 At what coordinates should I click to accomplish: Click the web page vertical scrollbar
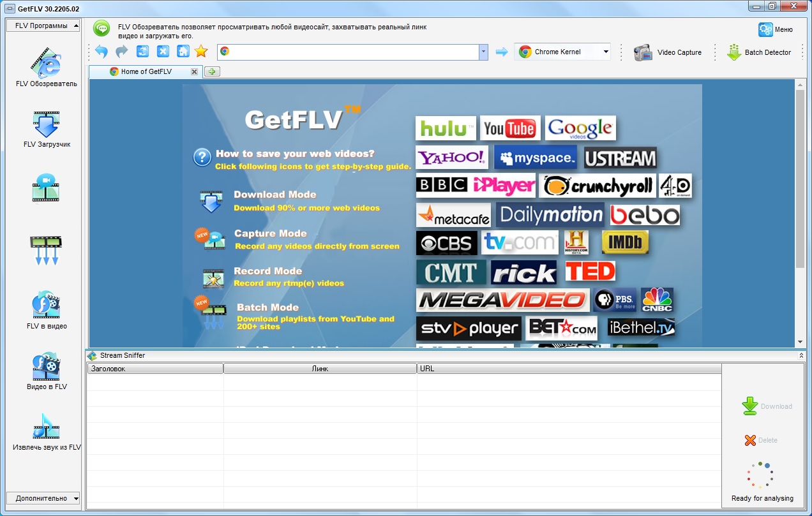point(800,179)
